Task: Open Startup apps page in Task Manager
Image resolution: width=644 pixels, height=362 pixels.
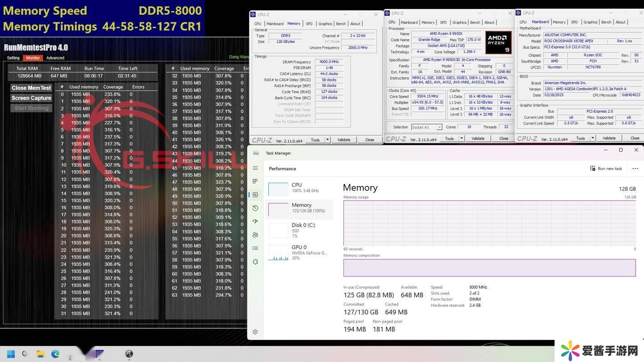Action: pos(255,221)
